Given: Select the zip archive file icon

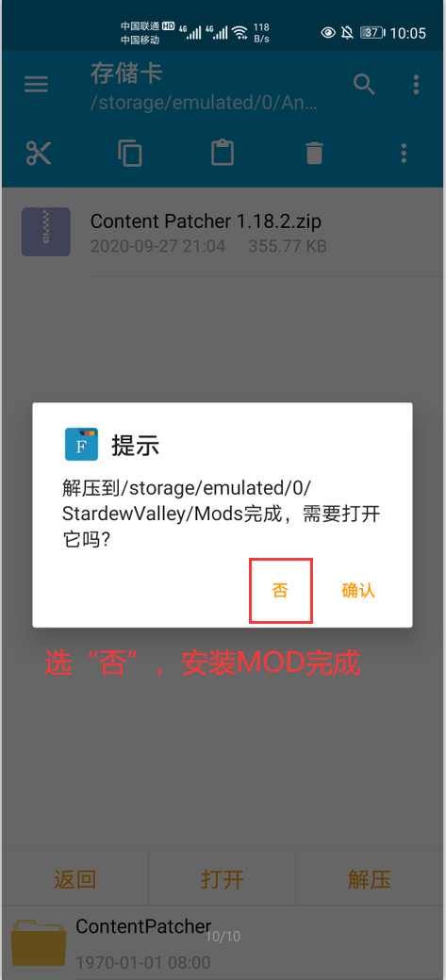Looking at the screenshot, I should click(x=45, y=232).
